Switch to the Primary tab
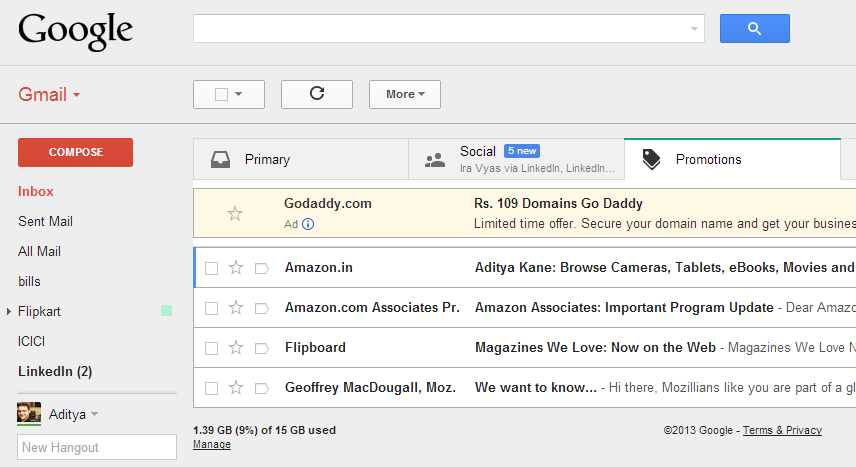Screen dimensions: 856x467 301,159
